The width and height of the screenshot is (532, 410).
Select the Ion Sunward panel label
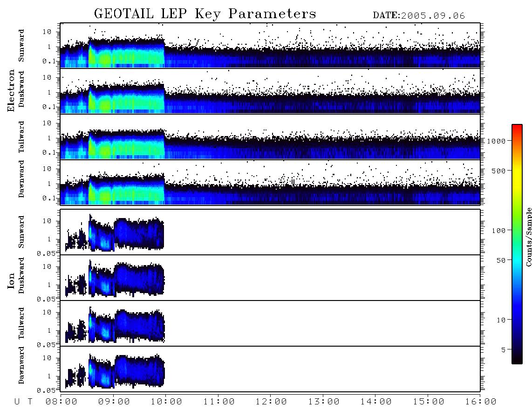point(21,232)
